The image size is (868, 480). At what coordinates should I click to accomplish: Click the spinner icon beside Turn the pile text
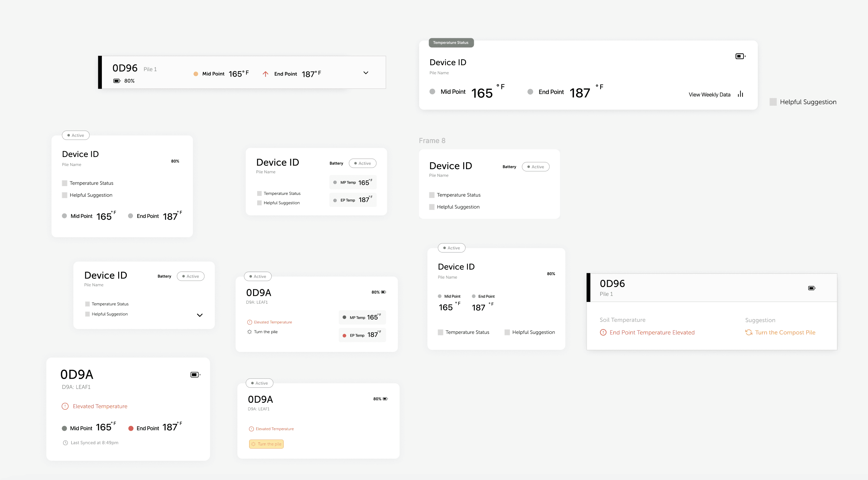pos(249,332)
